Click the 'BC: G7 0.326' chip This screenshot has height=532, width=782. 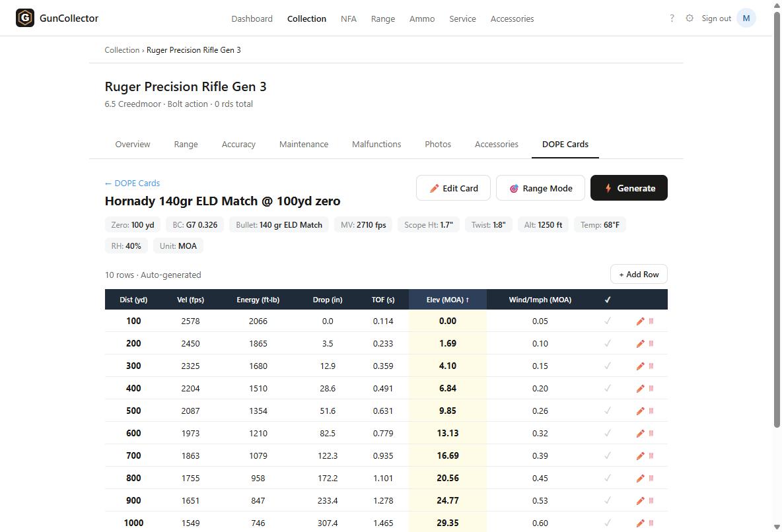[195, 225]
